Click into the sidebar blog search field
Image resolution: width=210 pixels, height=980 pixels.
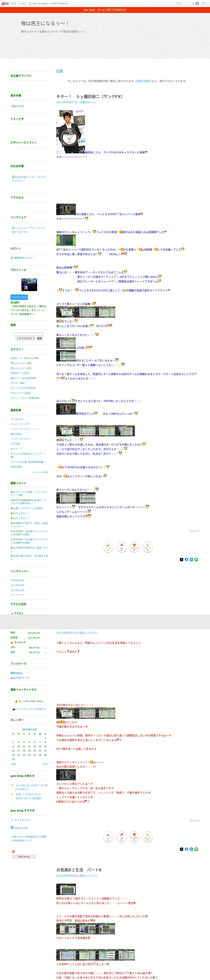[x=29, y=334]
